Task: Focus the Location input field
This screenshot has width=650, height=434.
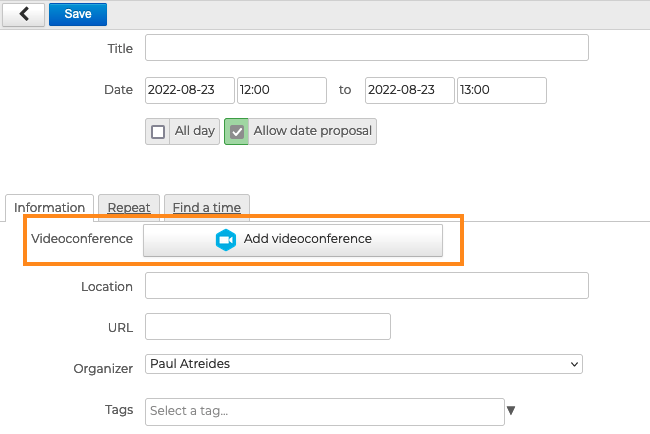Action: click(366, 286)
